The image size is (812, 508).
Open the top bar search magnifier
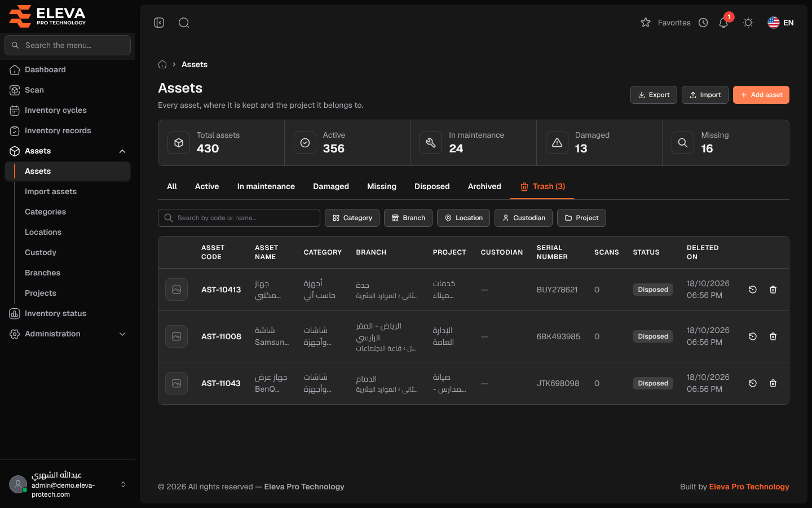(184, 23)
